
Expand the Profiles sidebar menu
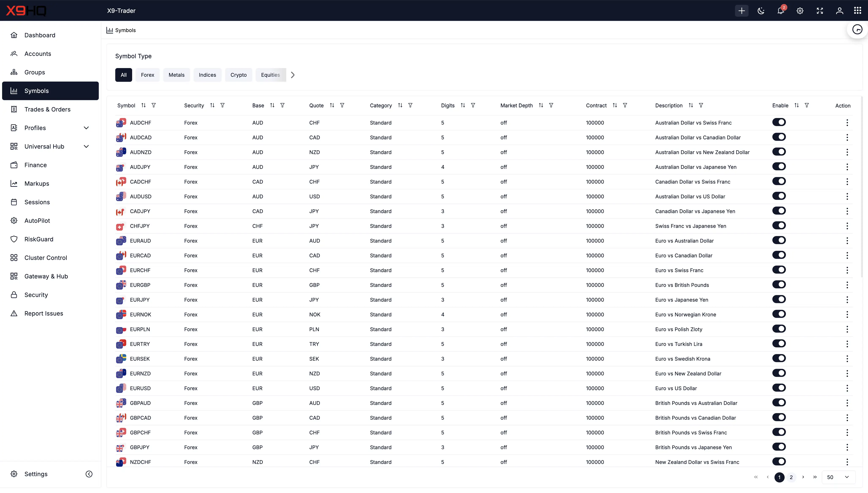coord(86,128)
